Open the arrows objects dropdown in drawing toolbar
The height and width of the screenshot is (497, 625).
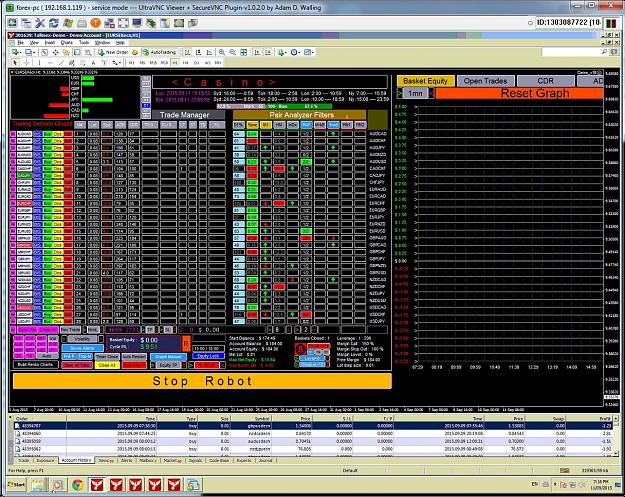point(116,63)
